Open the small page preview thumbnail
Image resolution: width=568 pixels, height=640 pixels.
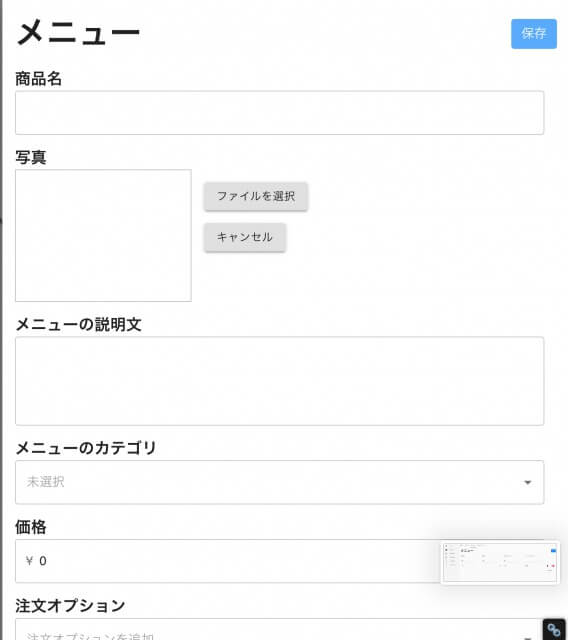tap(500, 562)
